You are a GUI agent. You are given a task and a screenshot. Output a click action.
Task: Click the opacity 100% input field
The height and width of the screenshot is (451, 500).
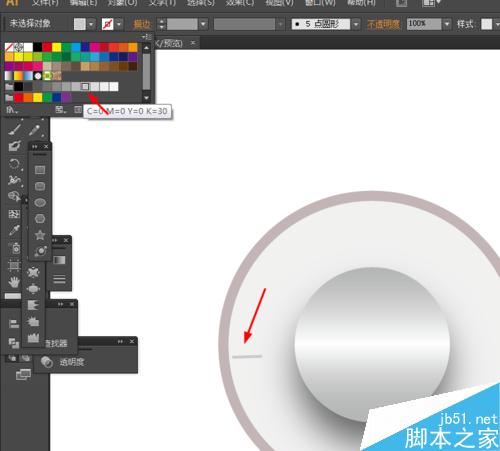(x=424, y=24)
